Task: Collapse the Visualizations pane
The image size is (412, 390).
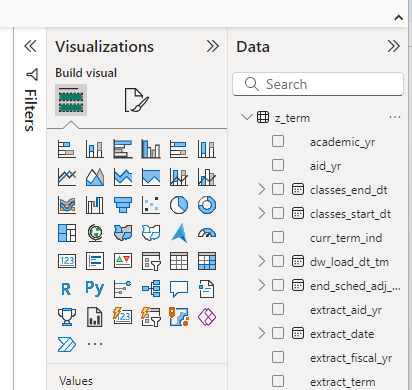Action: (212, 46)
